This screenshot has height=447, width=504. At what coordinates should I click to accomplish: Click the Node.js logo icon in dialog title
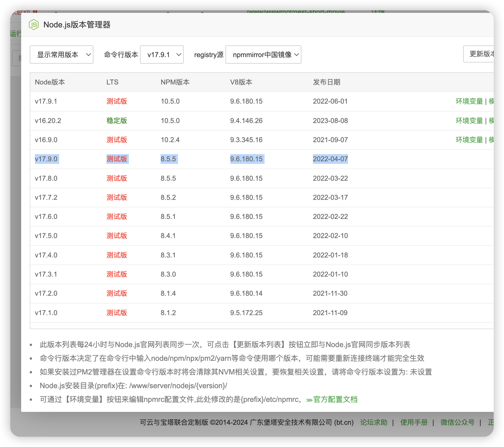click(x=34, y=25)
